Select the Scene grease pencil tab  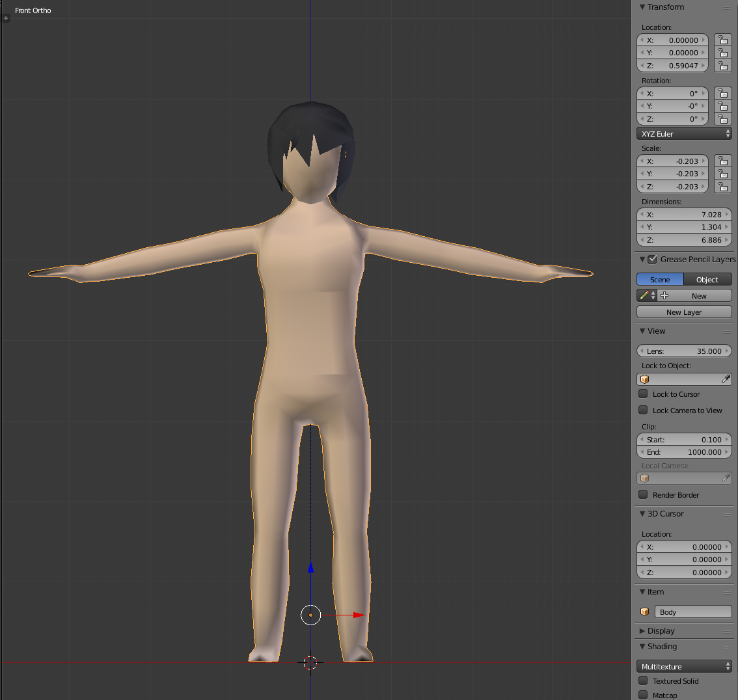click(660, 280)
